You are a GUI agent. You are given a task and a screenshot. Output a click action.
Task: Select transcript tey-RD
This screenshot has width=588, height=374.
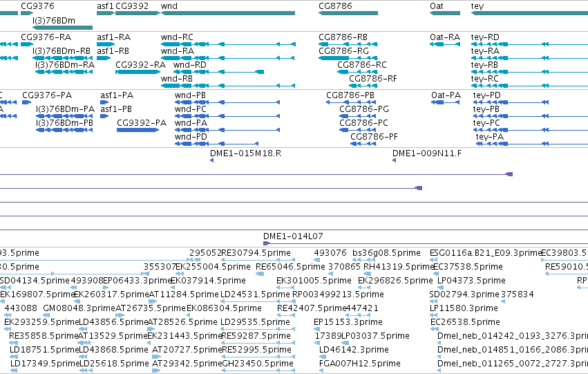pyautogui.click(x=485, y=37)
